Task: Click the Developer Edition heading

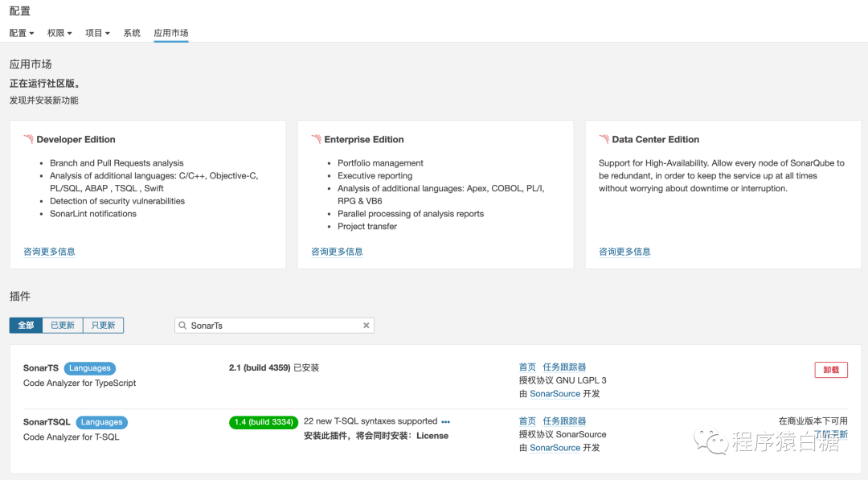Action: tap(76, 140)
